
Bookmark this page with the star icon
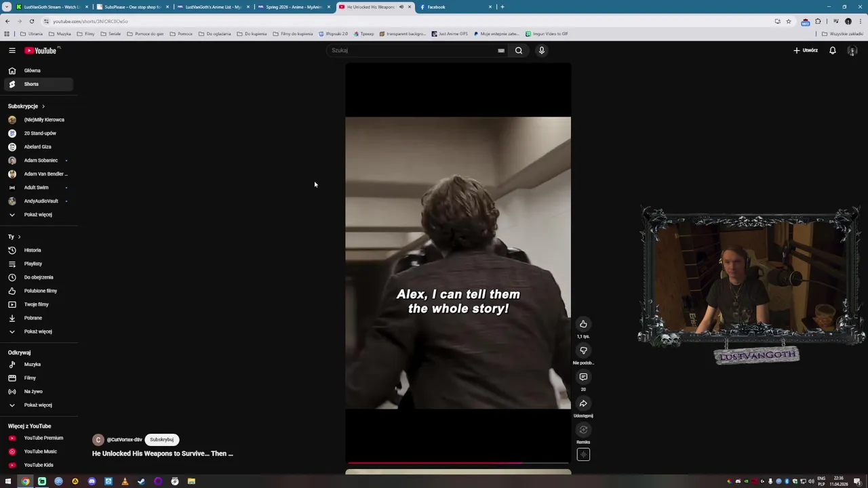(788, 21)
